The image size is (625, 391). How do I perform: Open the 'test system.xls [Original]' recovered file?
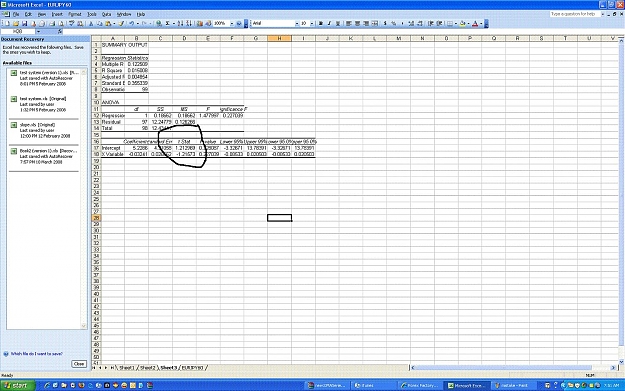coord(45,104)
